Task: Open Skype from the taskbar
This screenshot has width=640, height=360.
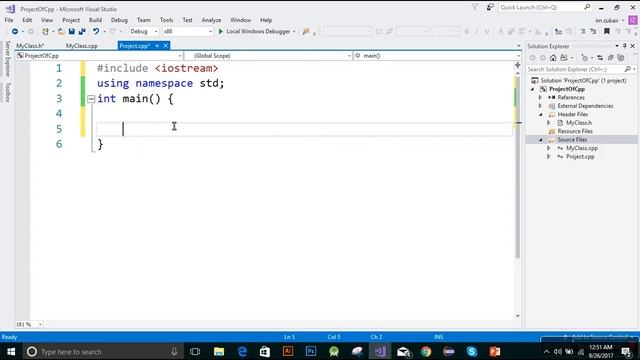Action: click(x=472, y=351)
